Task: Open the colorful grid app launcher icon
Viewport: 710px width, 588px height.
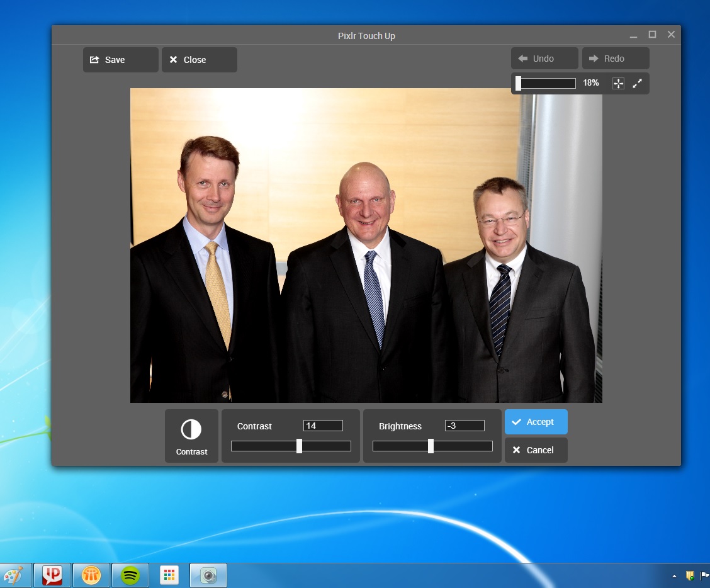Action: pos(169,575)
